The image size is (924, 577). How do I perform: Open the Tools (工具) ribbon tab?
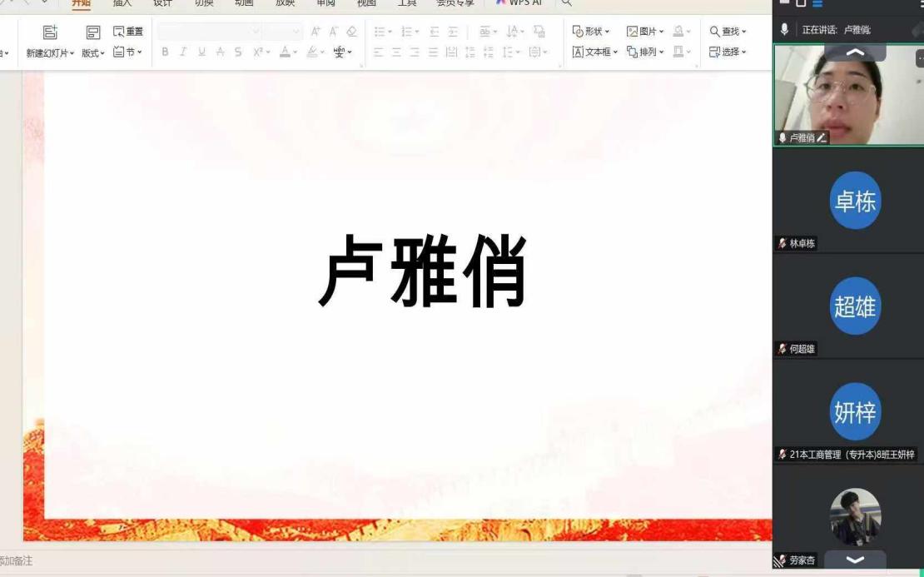pos(407,3)
